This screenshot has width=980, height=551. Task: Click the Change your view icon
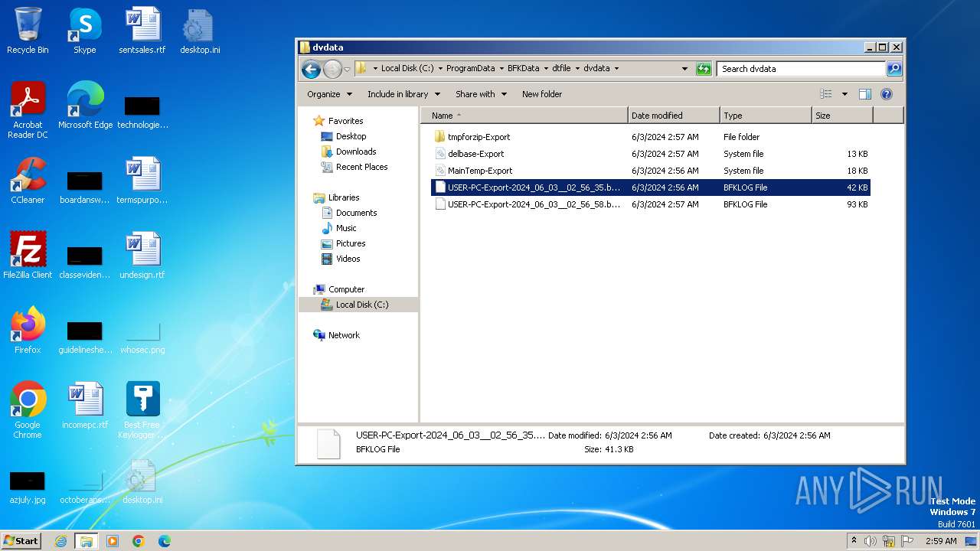[825, 94]
